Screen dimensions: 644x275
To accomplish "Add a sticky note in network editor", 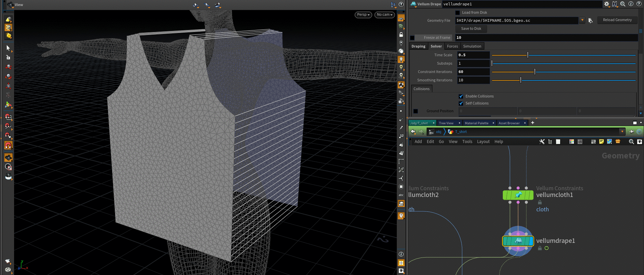I will point(601,142).
